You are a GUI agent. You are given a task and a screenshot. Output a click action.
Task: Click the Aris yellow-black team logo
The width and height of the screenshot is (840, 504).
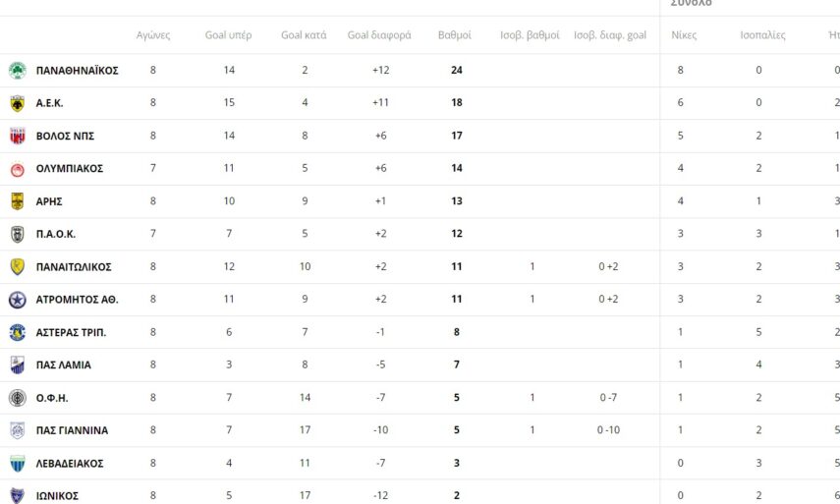17,201
